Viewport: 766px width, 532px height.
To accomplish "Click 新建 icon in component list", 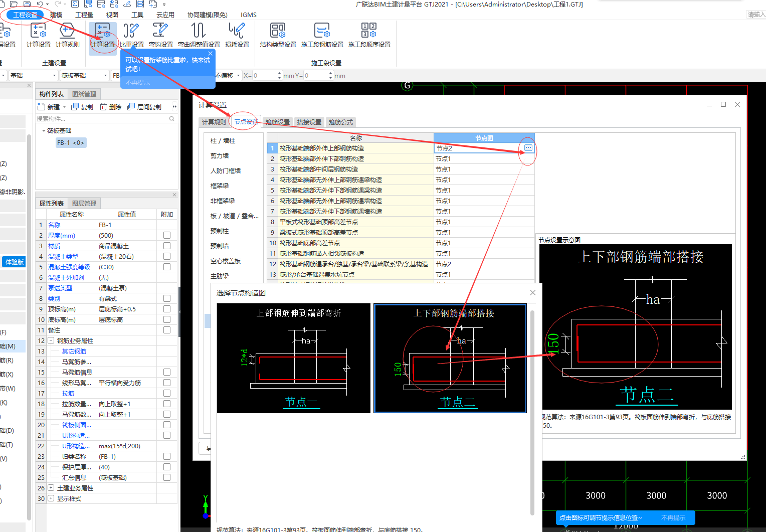I will pyautogui.click(x=42, y=107).
